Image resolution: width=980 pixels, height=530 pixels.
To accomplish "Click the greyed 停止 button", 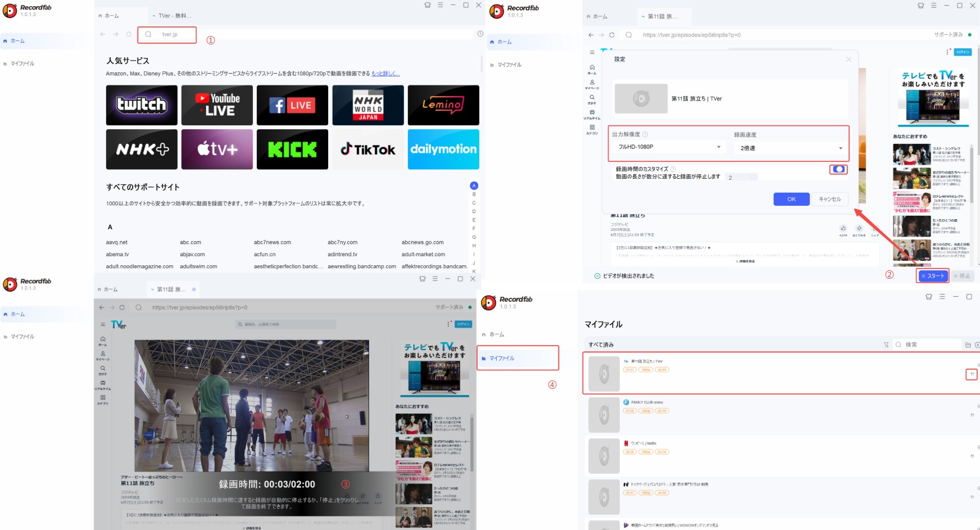I will tap(962, 276).
